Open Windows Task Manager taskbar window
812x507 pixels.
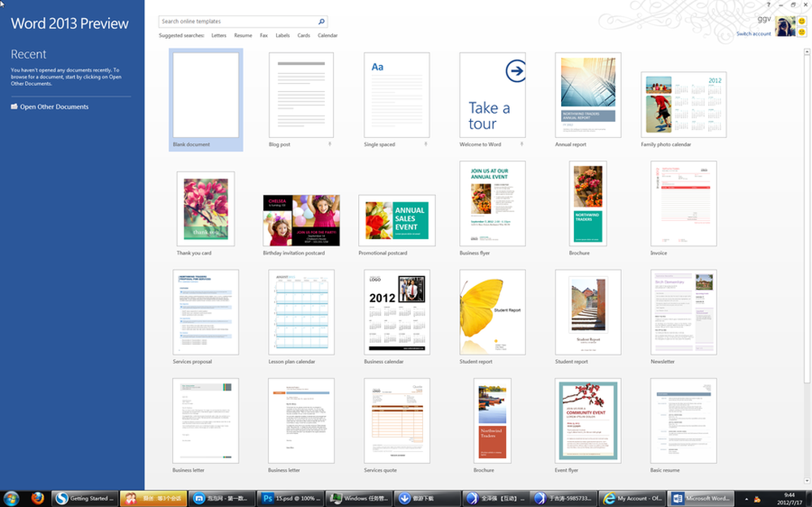click(x=358, y=498)
